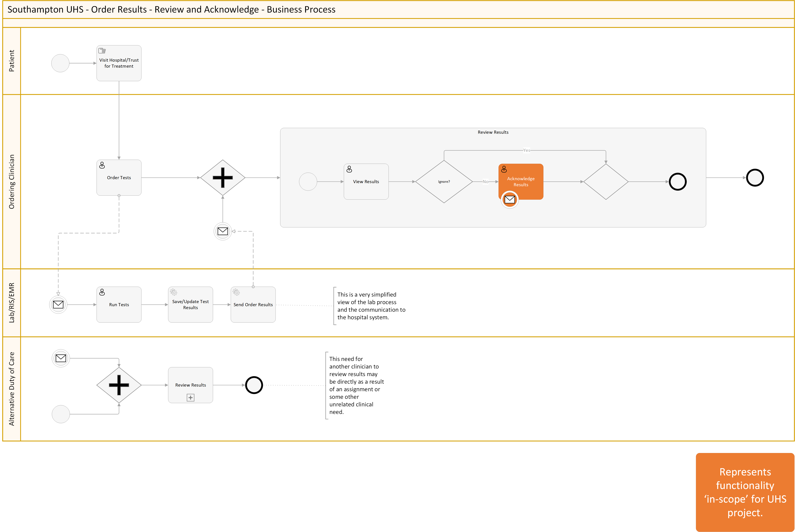Screen dimensions: 795x532
Task: Select the Save/Update Test Results task
Action: coord(190,304)
